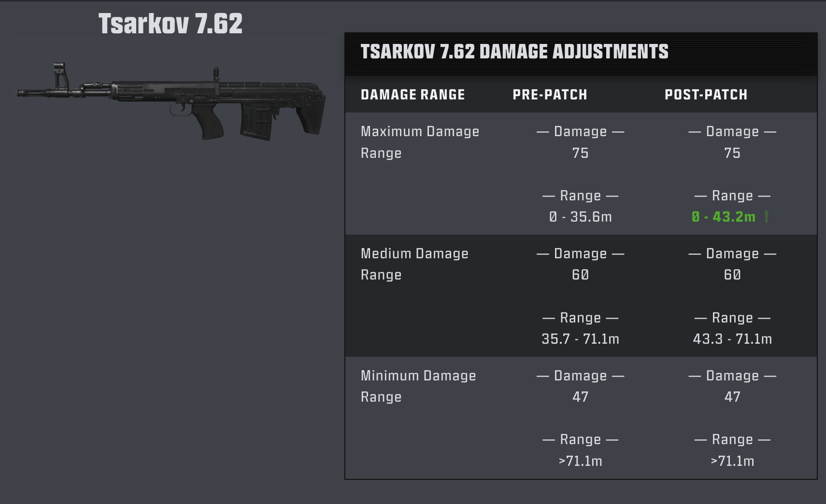Screen dimensions: 826x504
Task: Click the post-patch >71.1m range value
Action: [732, 461]
